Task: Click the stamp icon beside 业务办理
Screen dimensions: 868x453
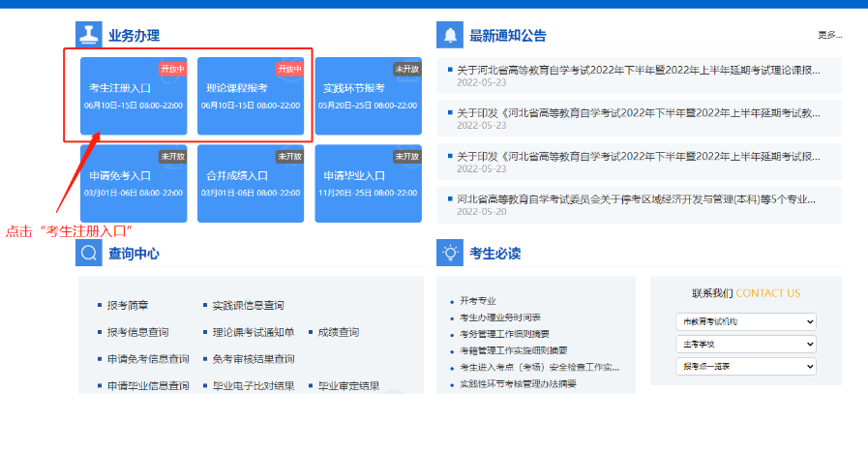Action: 89,35
